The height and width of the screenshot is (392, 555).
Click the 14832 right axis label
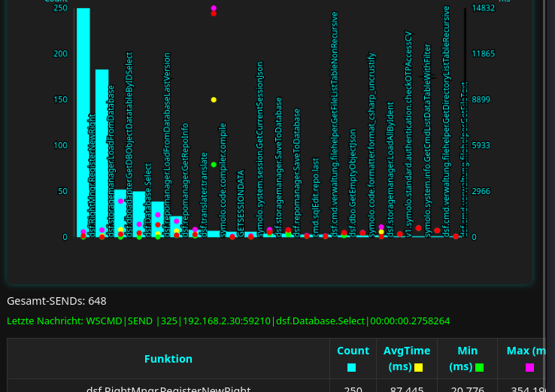[x=483, y=8]
